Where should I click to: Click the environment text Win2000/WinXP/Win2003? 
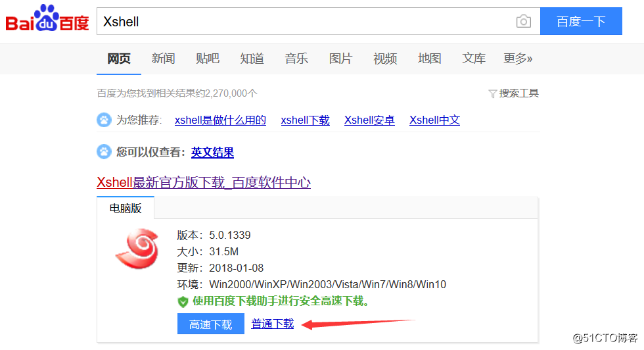[270, 285]
